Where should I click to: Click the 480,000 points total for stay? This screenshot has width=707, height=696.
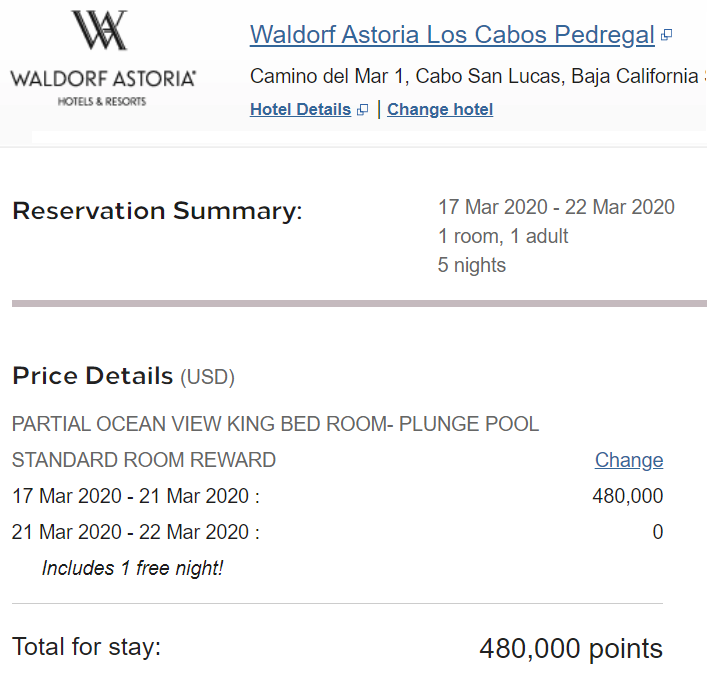coord(571,648)
